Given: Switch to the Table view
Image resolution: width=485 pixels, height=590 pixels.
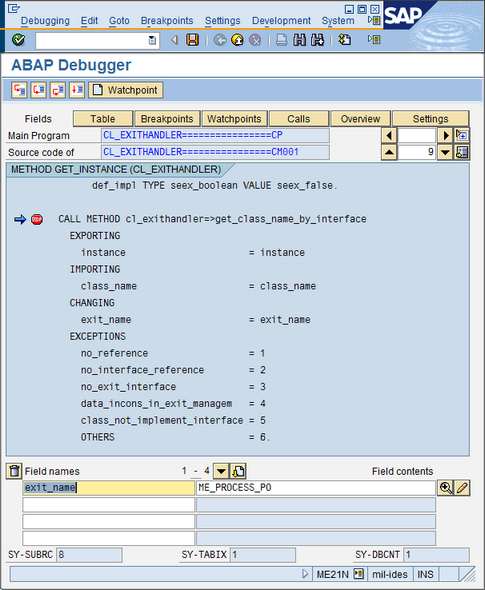Looking at the screenshot, I should coord(103,119).
